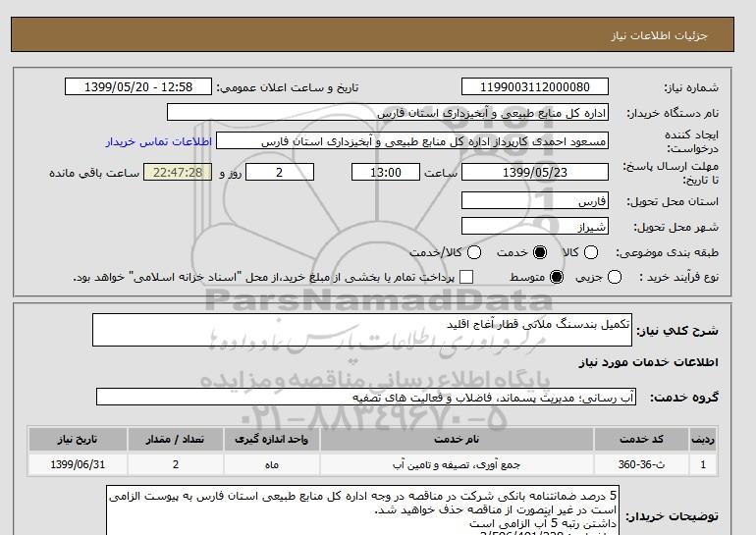The width and height of the screenshot is (756, 535).
Task: Click the announcement date field 1399/05/20 - 12:58
Action: tap(138, 86)
